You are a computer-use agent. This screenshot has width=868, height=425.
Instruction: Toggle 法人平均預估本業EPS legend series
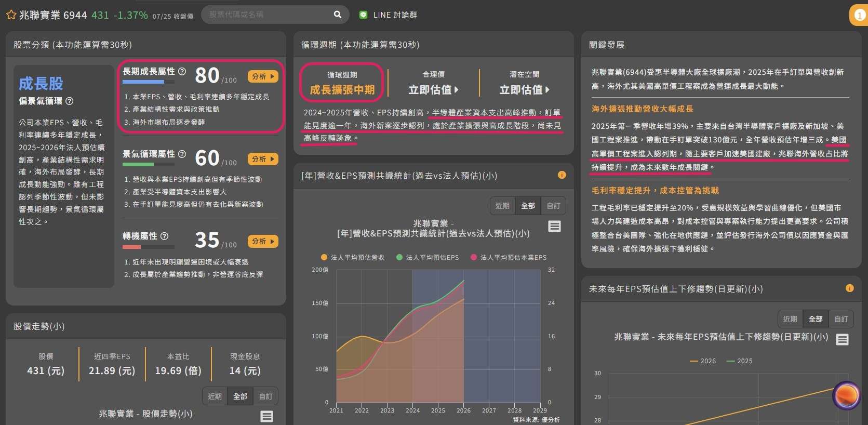(508, 257)
